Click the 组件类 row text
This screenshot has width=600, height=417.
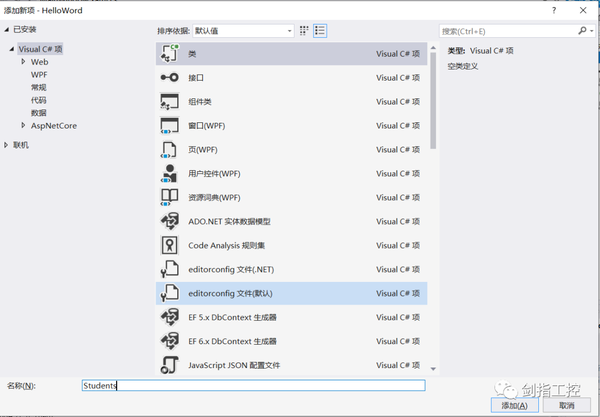pos(200,102)
